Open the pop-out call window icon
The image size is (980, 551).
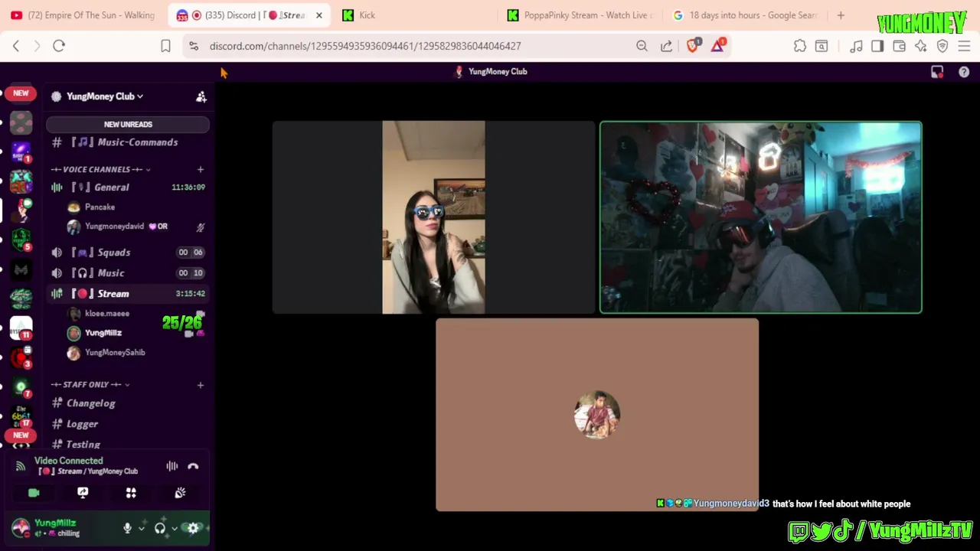click(x=937, y=72)
